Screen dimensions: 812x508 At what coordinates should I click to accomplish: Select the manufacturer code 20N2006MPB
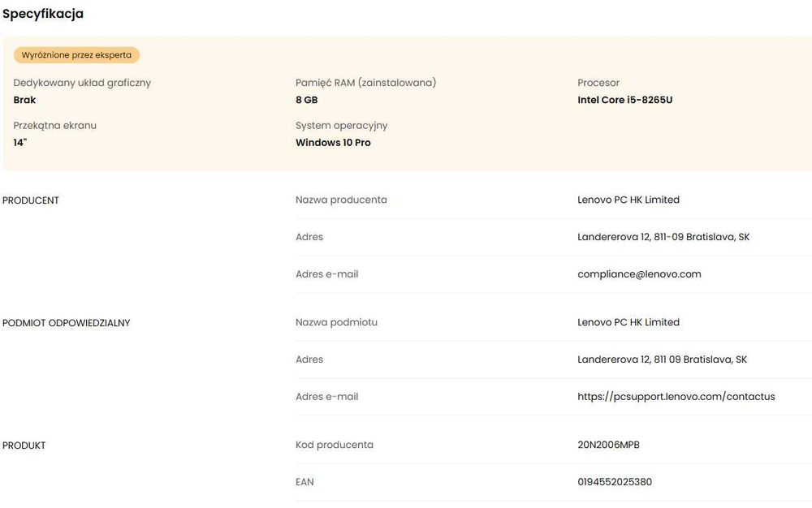pyautogui.click(x=608, y=445)
